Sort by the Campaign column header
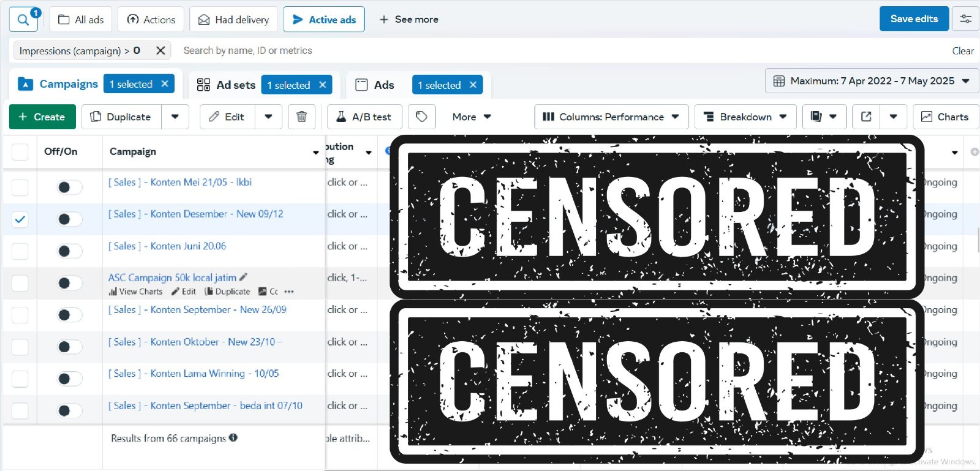 (133, 152)
